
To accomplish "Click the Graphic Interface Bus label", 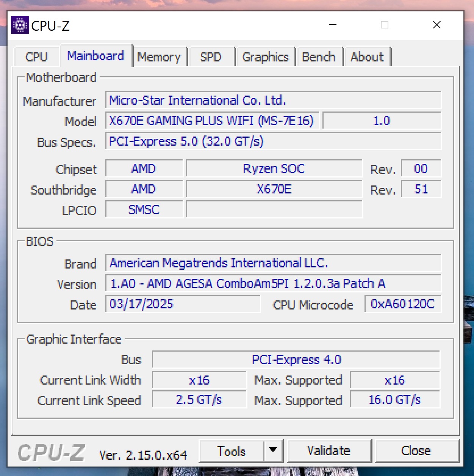I will [131, 360].
